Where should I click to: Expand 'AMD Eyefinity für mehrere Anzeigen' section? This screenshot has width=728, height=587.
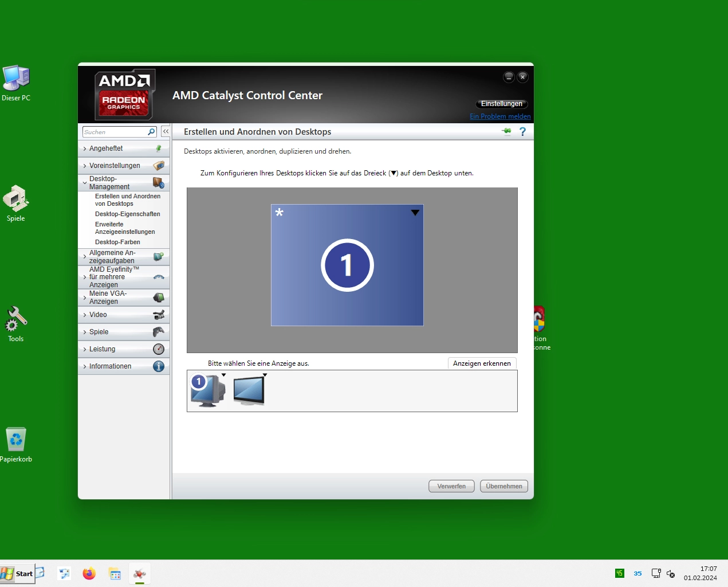click(x=124, y=277)
